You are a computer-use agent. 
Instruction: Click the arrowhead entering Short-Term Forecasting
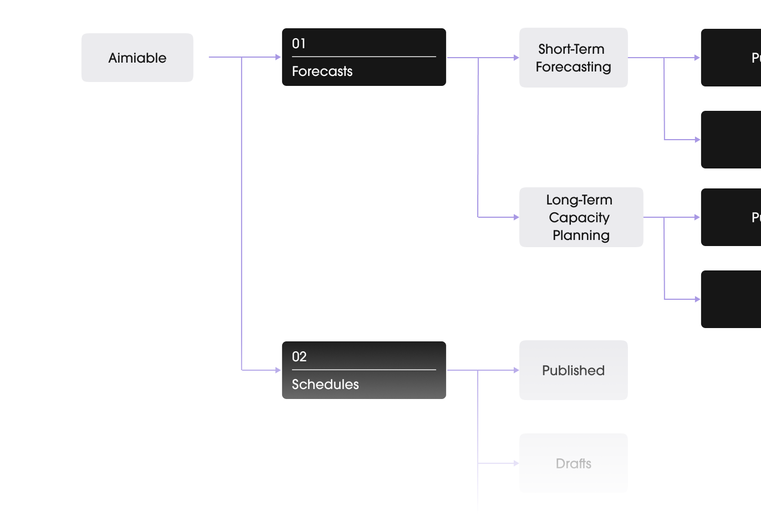[x=516, y=58]
